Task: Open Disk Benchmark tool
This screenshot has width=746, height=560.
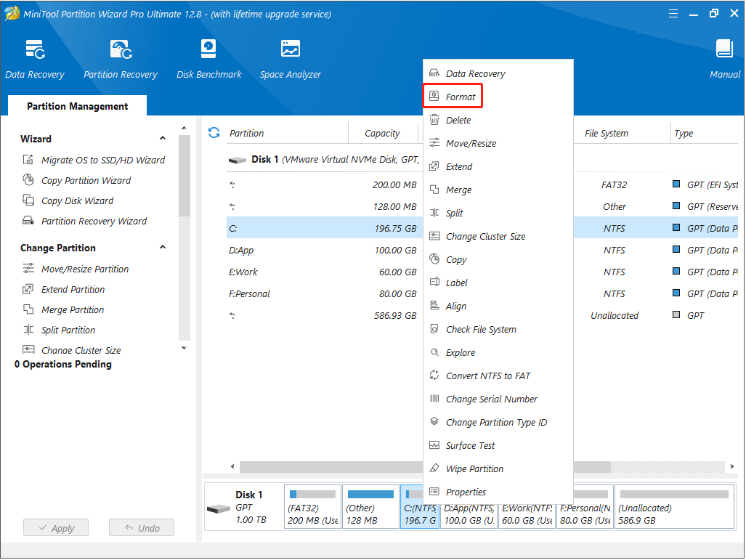Action: pos(209,59)
